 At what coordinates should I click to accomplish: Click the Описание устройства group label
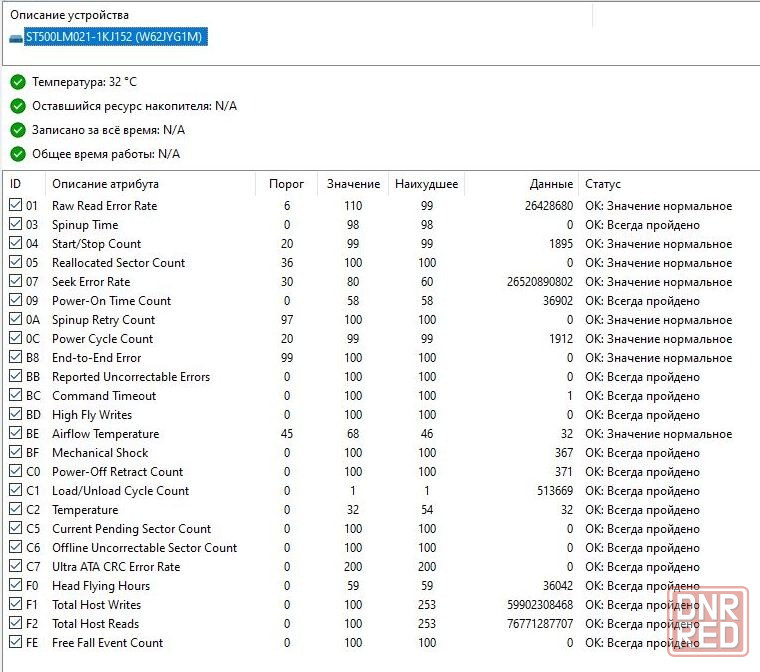pos(69,15)
